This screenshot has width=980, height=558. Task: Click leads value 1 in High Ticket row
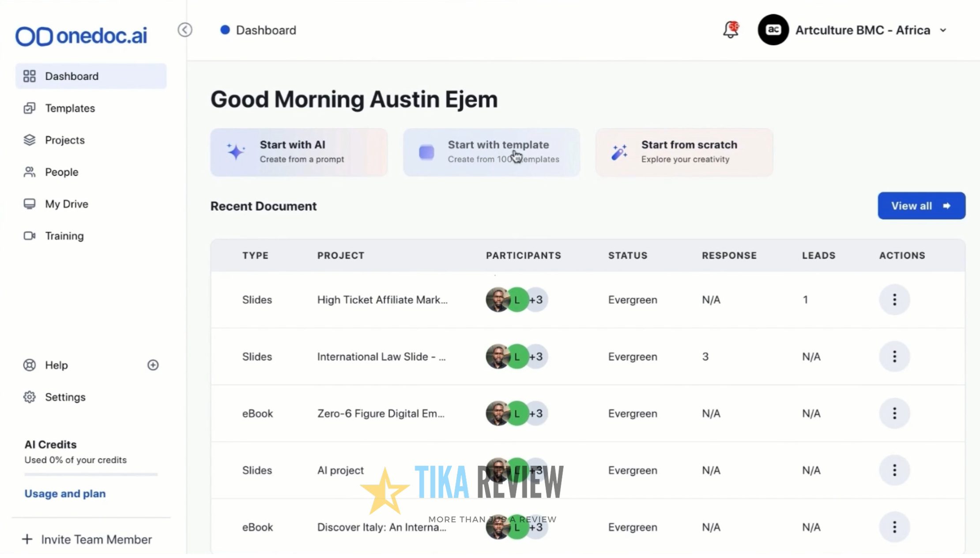tap(805, 300)
